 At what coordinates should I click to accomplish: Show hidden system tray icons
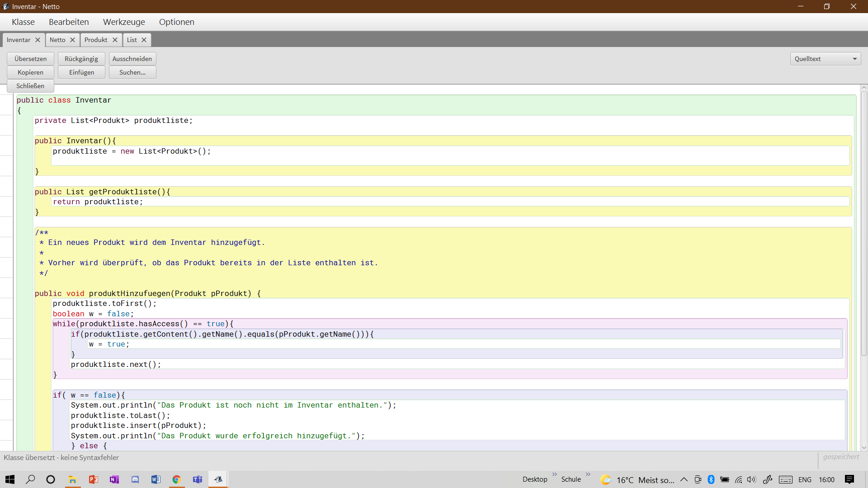(x=684, y=479)
